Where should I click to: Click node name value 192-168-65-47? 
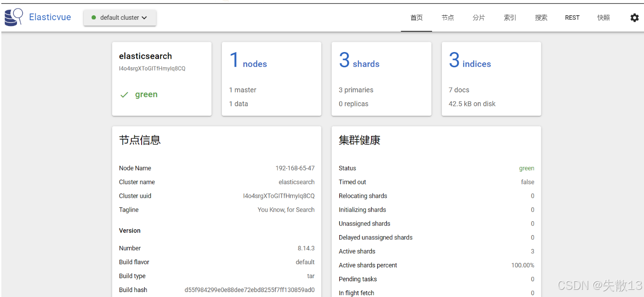[295, 168]
